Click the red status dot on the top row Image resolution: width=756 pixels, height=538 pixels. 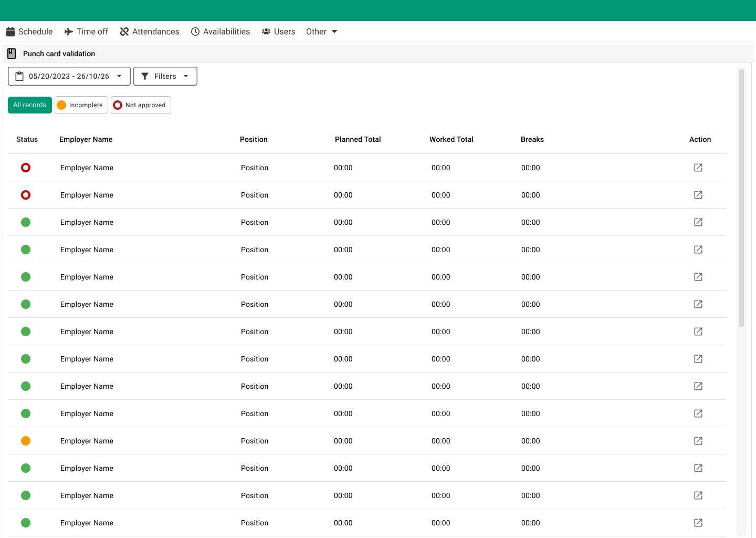[26, 168]
